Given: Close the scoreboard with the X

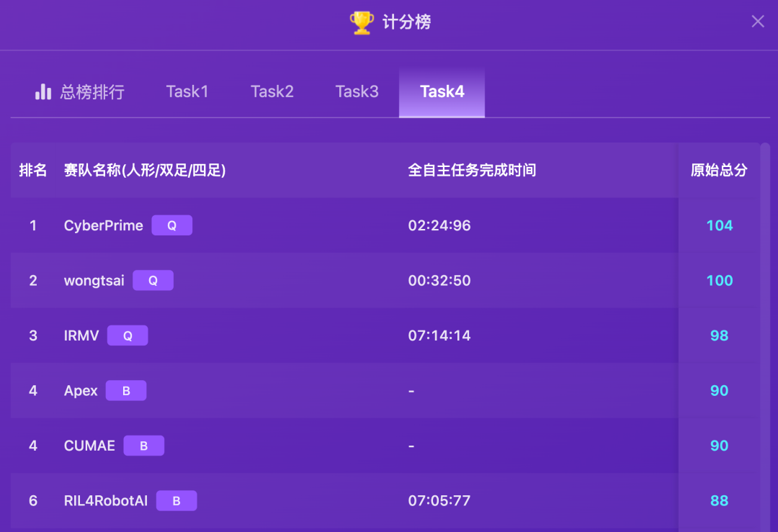Looking at the screenshot, I should [758, 22].
